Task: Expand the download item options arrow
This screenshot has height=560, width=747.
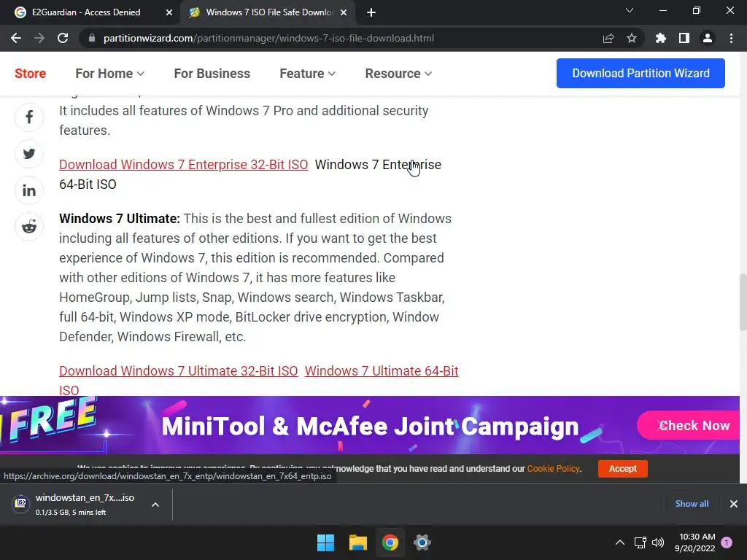Action: pyautogui.click(x=155, y=505)
